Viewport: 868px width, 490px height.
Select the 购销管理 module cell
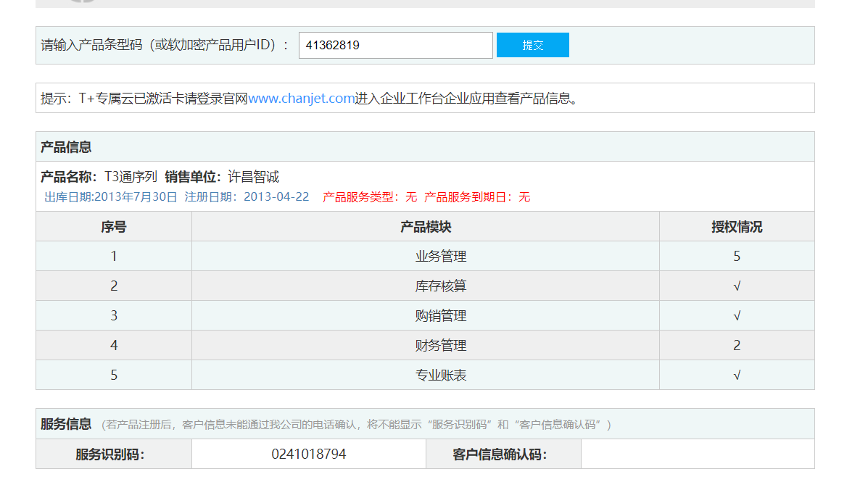point(426,316)
